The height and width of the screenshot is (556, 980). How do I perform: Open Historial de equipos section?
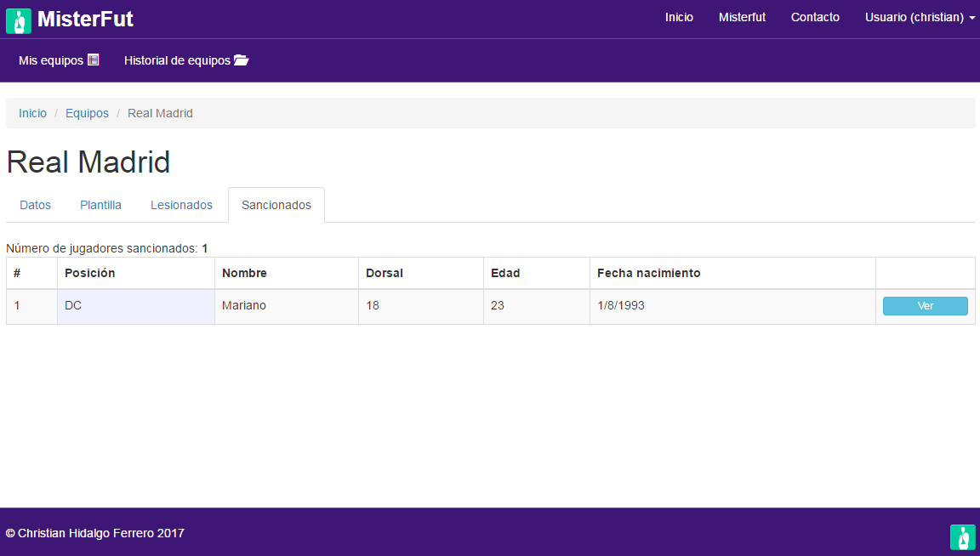coord(186,60)
